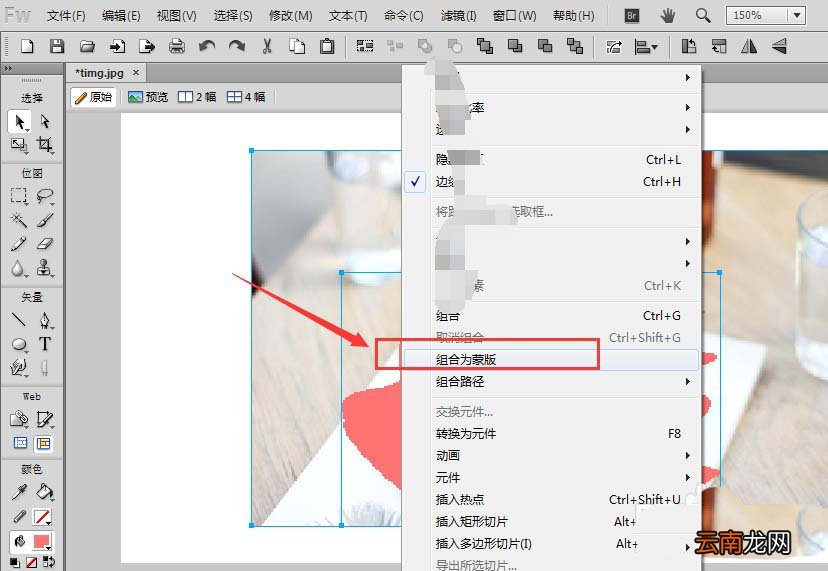
Task: Select the Scale tool
Action: click(20, 145)
